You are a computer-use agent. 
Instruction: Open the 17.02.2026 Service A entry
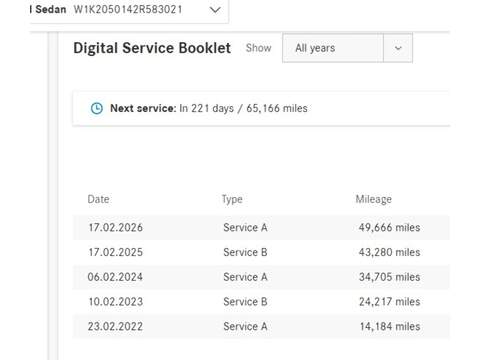pos(261,227)
